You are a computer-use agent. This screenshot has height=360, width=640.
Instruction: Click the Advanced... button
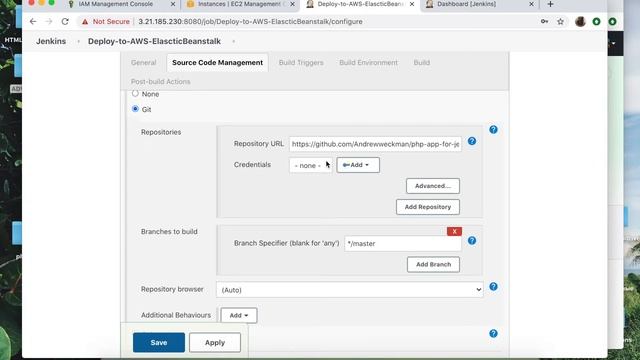[x=433, y=186]
